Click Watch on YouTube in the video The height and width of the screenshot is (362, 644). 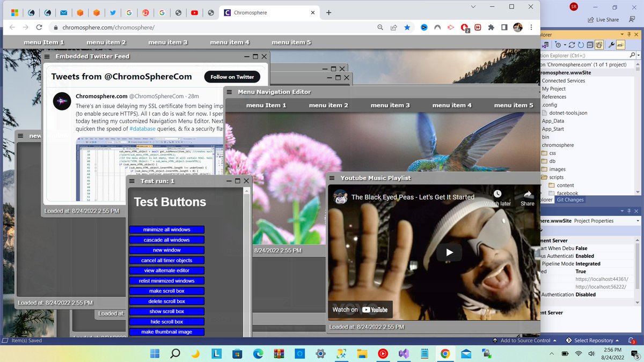point(360,309)
